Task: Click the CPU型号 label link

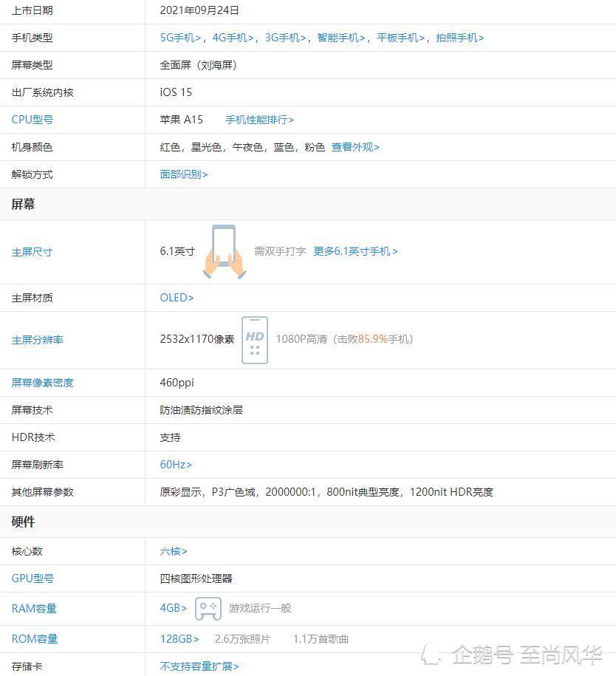Action: [32, 120]
